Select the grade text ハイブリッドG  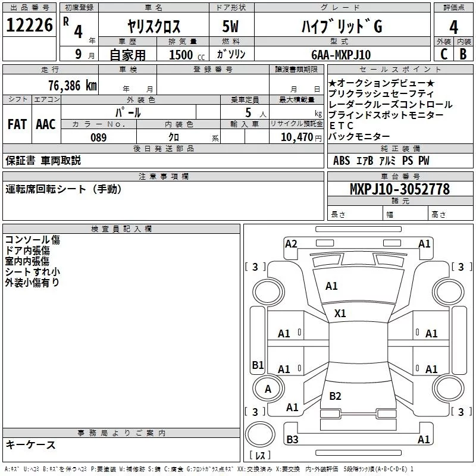click(342, 26)
